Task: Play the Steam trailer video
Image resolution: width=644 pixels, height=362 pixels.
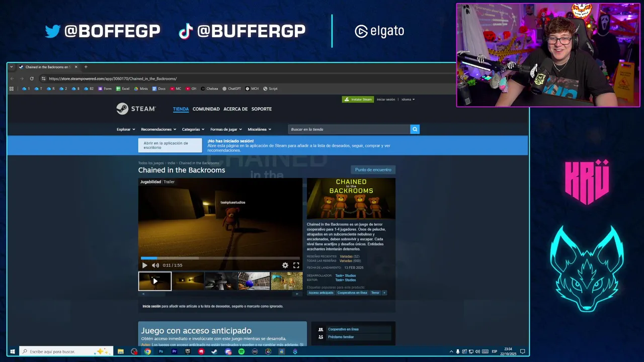Action: [x=144, y=265]
